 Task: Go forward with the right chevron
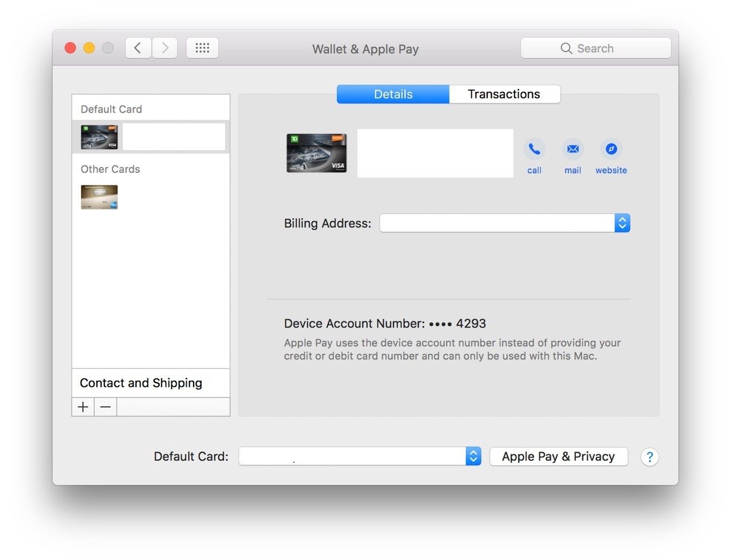point(164,48)
